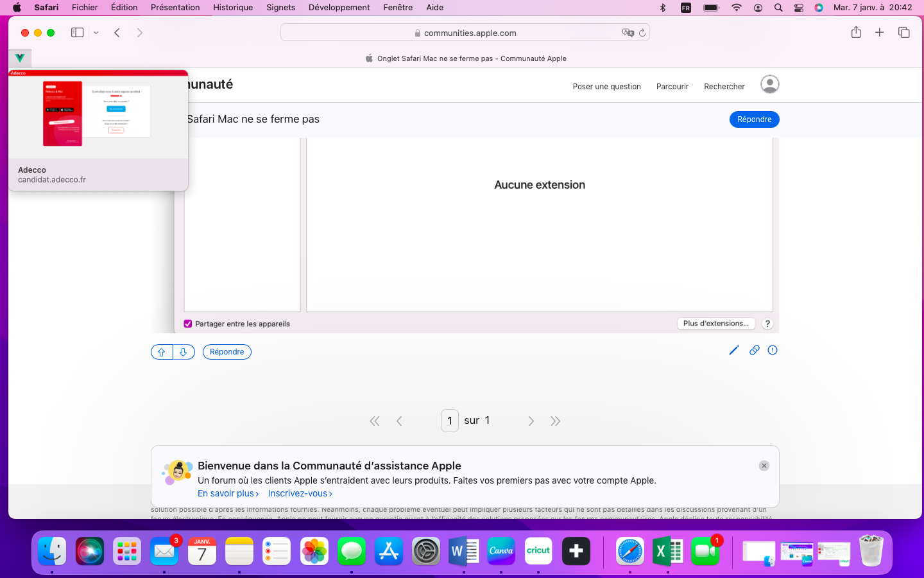The image size is (924, 578).
Task: Click the page number field
Action: point(449,421)
